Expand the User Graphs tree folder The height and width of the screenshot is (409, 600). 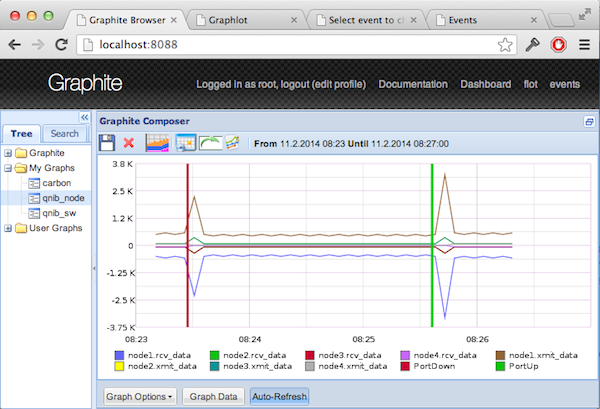8,228
